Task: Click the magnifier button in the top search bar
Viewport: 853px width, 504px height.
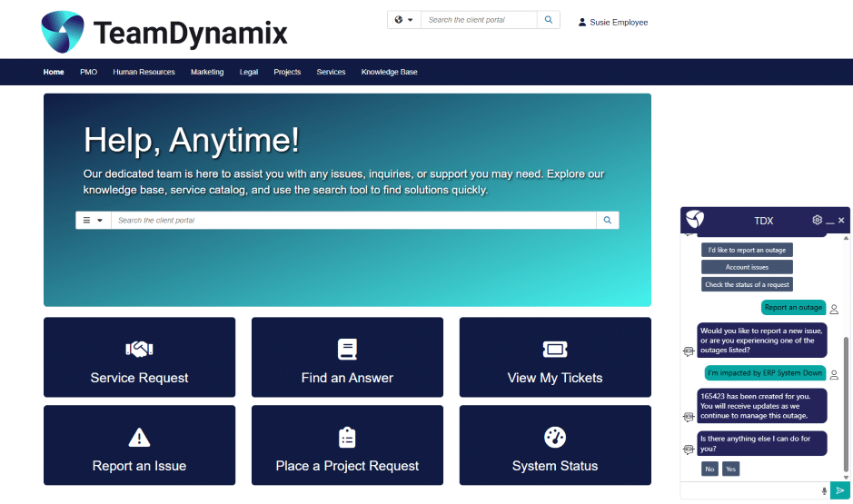Action: pos(548,20)
